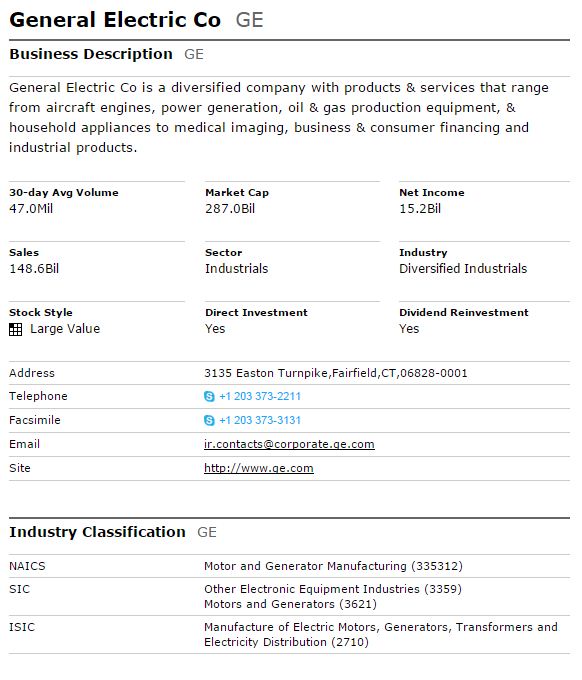Visit the http://www.ge.com site link

(259, 468)
